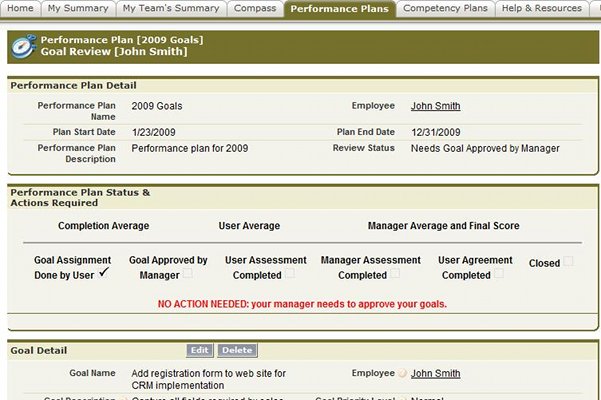Toggle the Goal Approved by Manager checkbox
601x400 pixels.
[x=188, y=273]
